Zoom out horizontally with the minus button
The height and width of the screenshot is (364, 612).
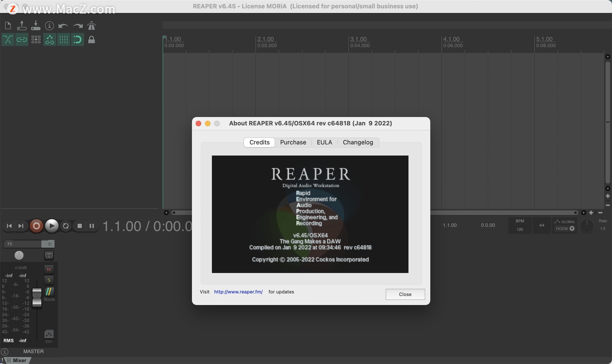click(601, 212)
